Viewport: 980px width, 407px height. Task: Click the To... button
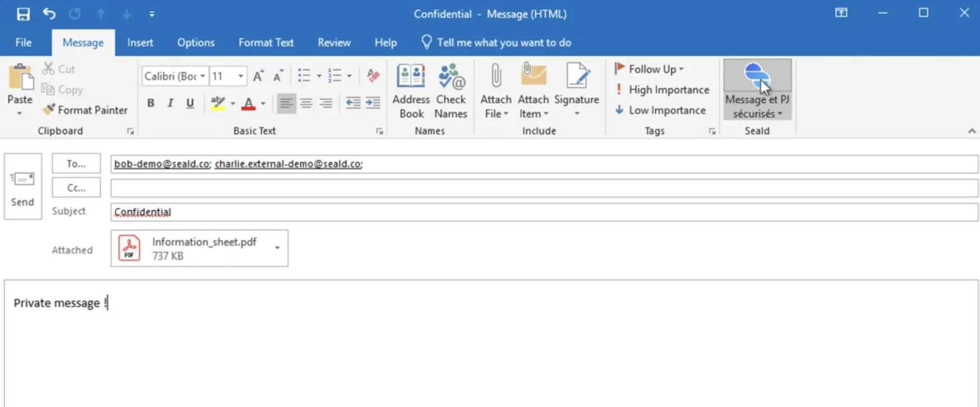click(x=76, y=163)
